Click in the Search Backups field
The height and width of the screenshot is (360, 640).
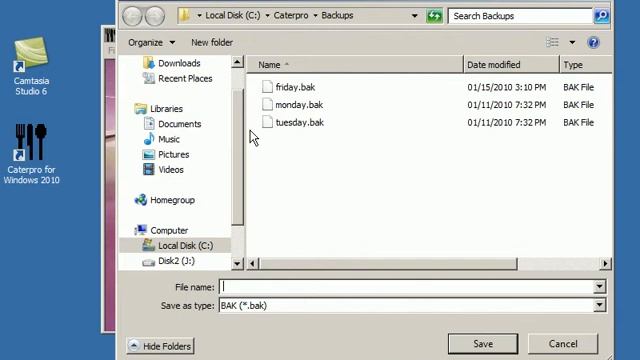tap(520, 16)
